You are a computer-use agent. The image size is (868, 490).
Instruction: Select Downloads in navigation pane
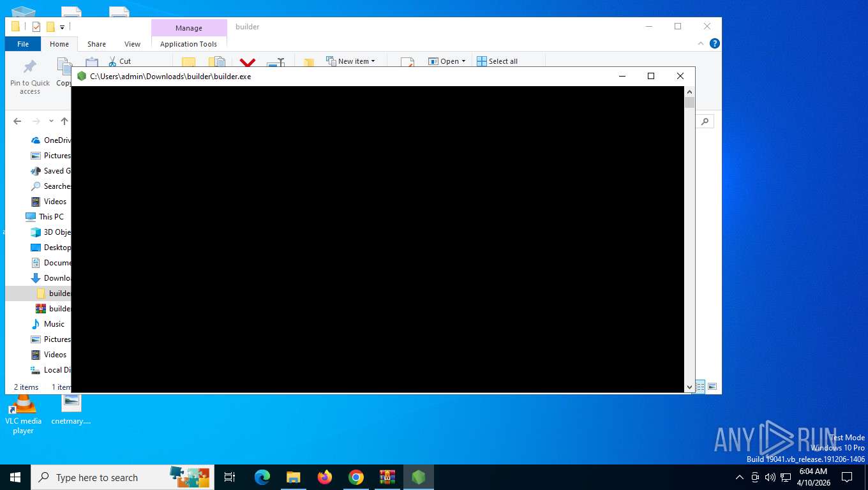pyautogui.click(x=51, y=278)
